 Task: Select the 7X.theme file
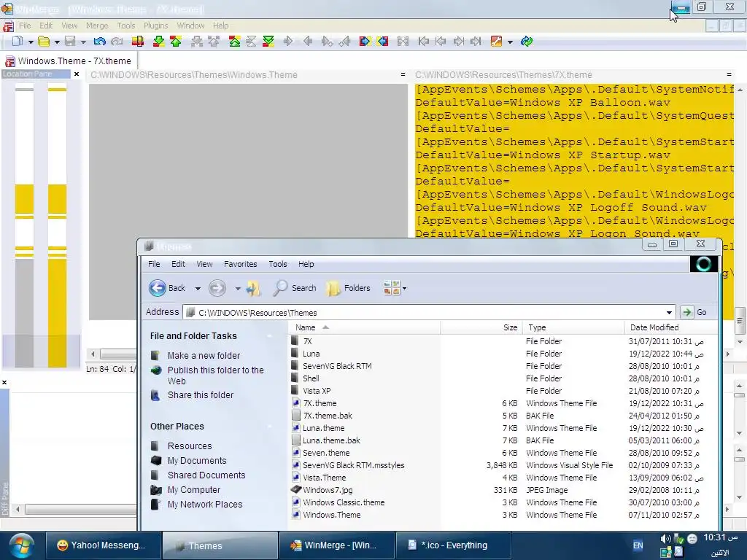[320, 403]
